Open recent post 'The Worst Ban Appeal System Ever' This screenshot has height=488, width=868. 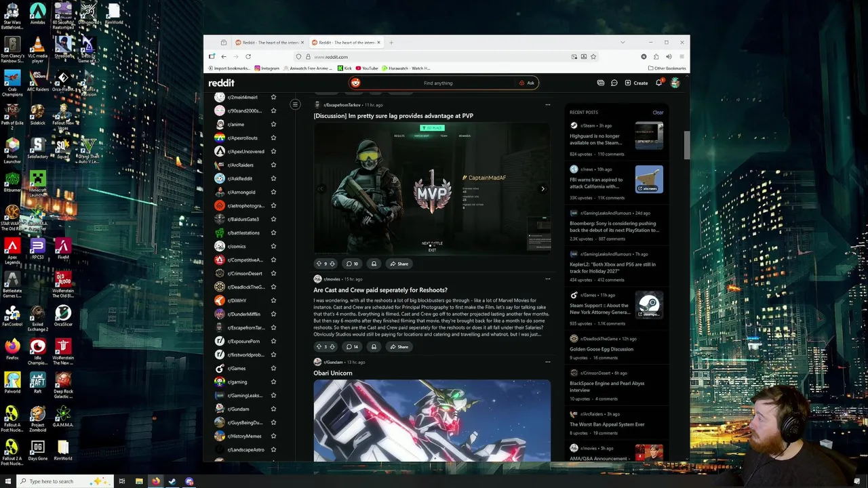(x=607, y=424)
